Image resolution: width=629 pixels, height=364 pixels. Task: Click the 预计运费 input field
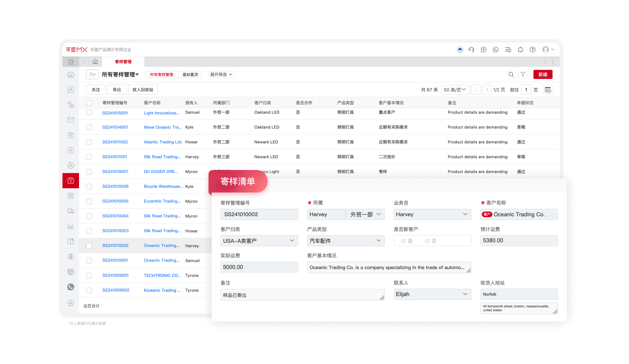(x=519, y=241)
